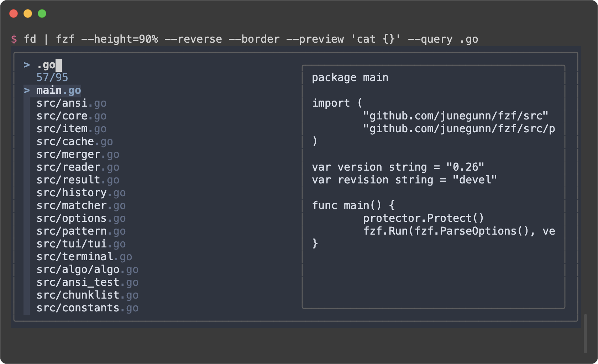The height and width of the screenshot is (364, 598).
Task: Choose the src/item.go entry
Action: (x=71, y=129)
